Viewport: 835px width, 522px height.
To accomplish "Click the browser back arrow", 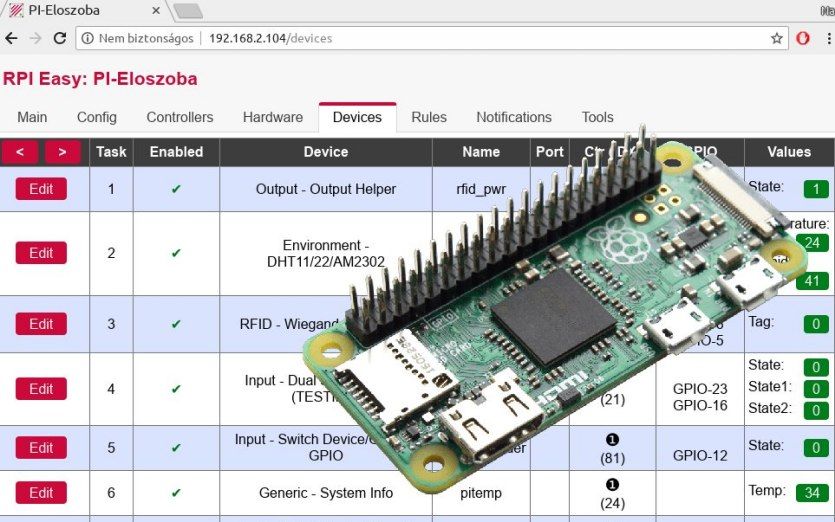I will point(11,38).
